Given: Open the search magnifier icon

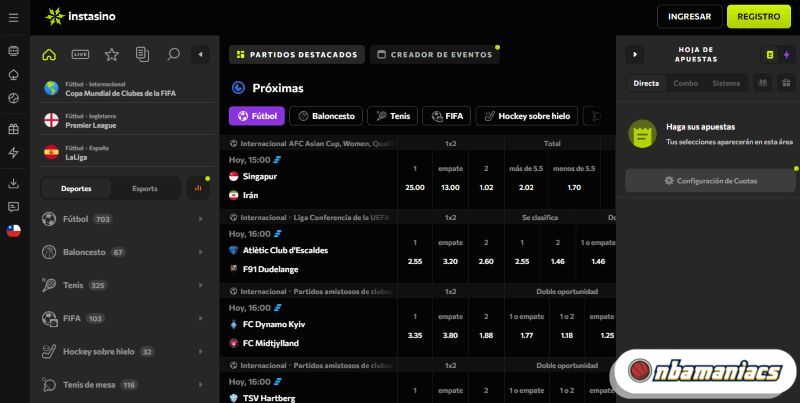Looking at the screenshot, I should click(173, 54).
